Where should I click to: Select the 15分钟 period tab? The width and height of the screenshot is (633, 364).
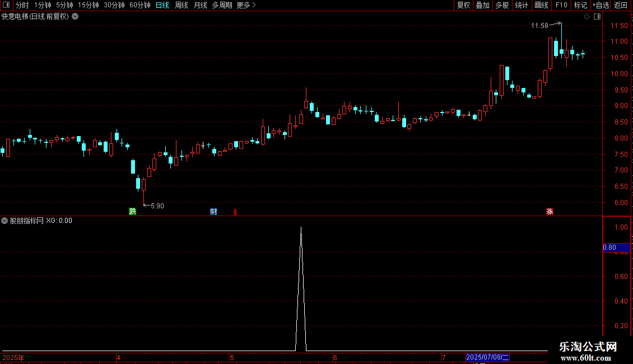click(x=89, y=5)
